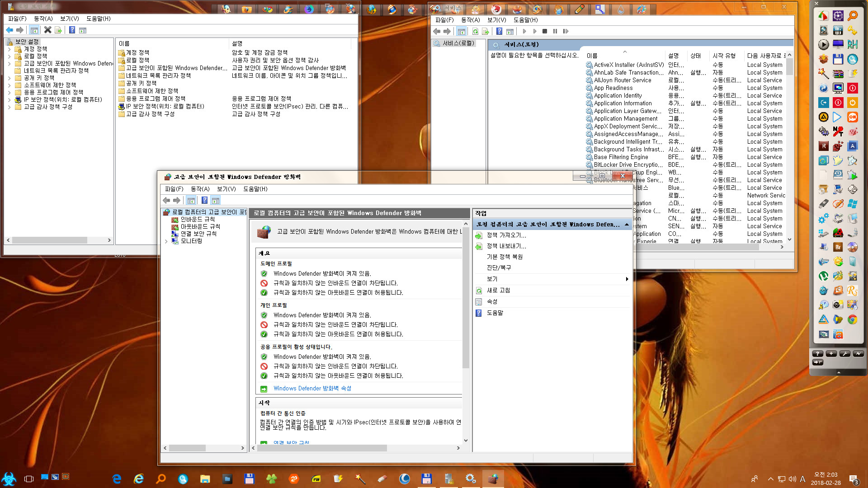This screenshot has height=488, width=868.
Task: Click 속성 in Firewall actions pane
Action: tap(492, 302)
